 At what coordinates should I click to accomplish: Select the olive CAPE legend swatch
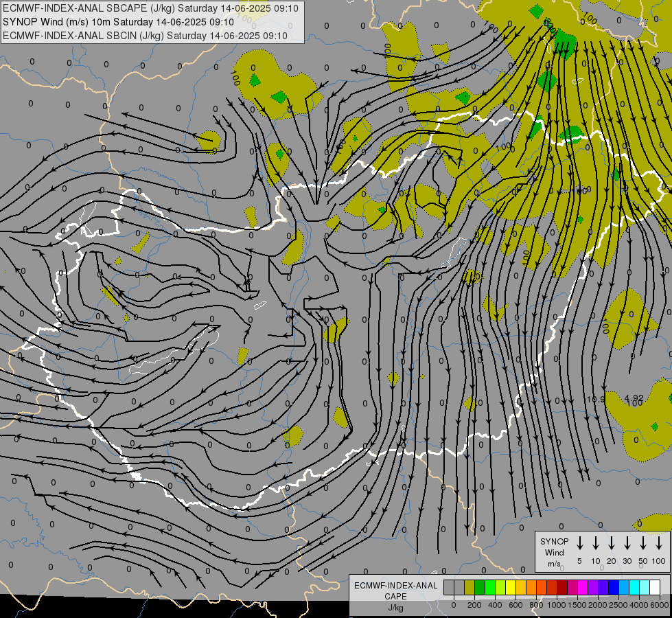coord(470,587)
